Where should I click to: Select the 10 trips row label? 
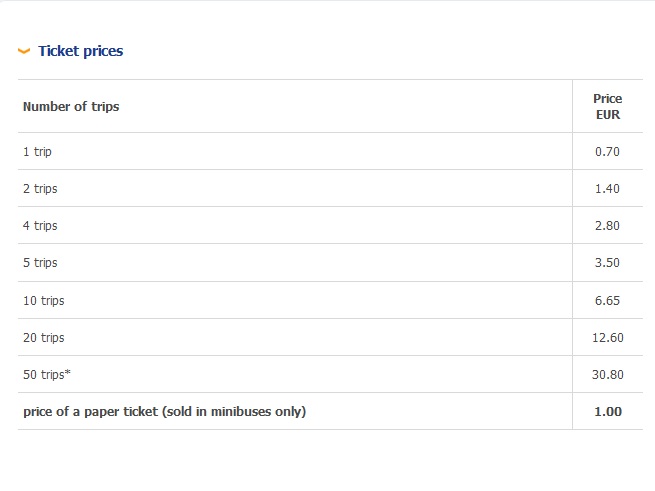click(x=43, y=300)
